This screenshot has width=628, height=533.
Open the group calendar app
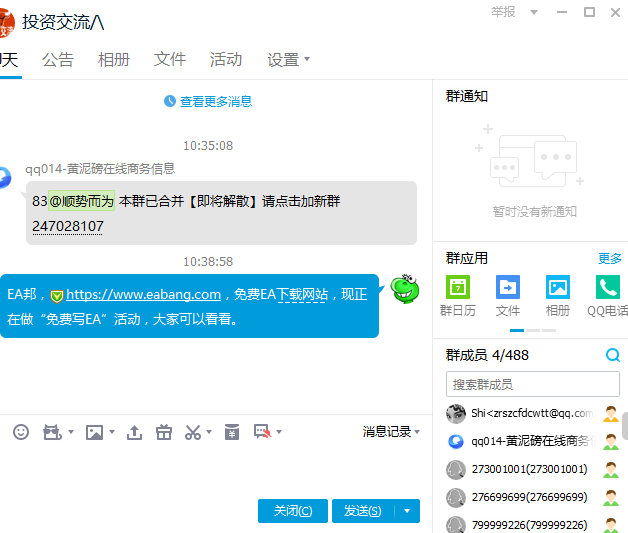[458, 287]
